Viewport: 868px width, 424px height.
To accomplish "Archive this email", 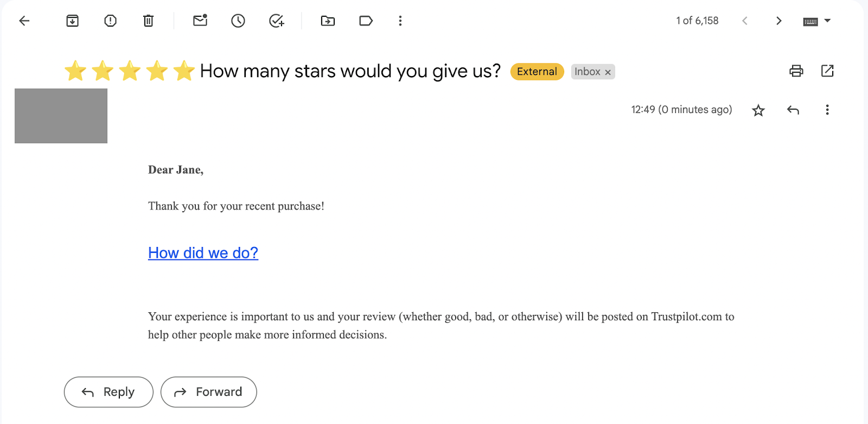I will tap(72, 21).
